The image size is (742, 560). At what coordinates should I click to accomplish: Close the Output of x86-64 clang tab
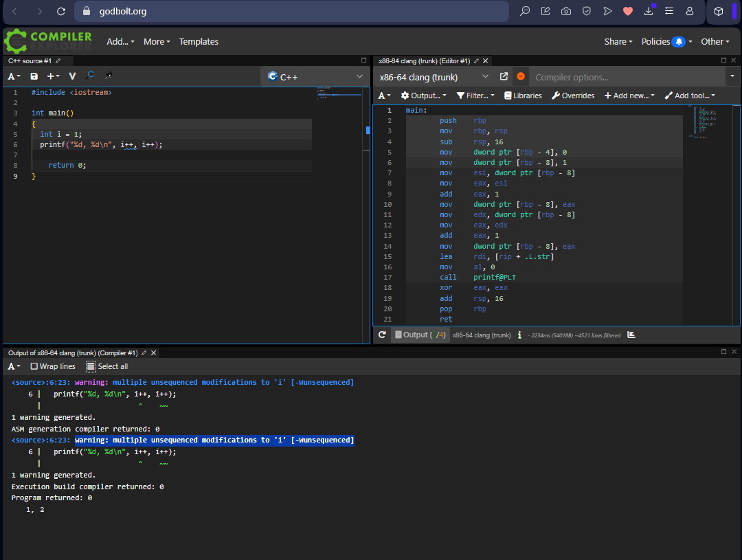click(x=154, y=352)
